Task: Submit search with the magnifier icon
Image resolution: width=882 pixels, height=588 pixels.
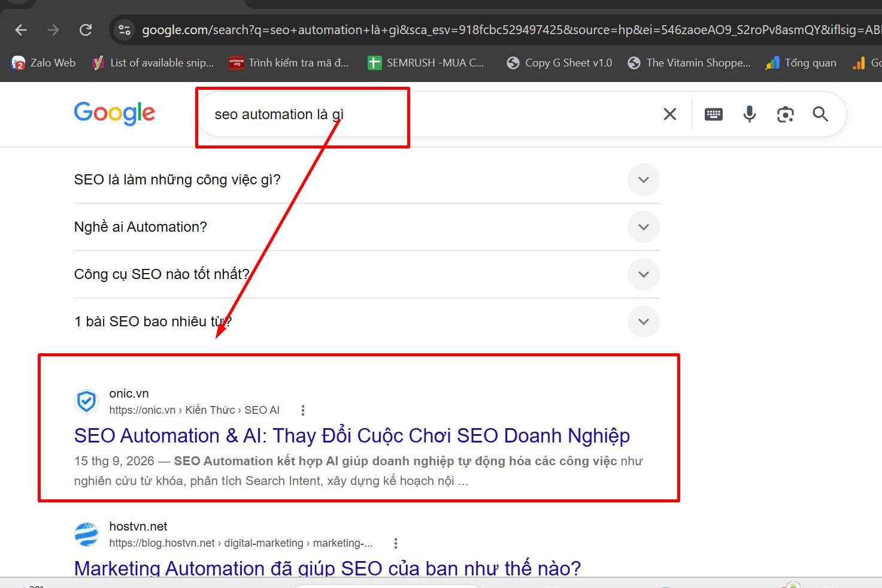Action: tap(820, 114)
